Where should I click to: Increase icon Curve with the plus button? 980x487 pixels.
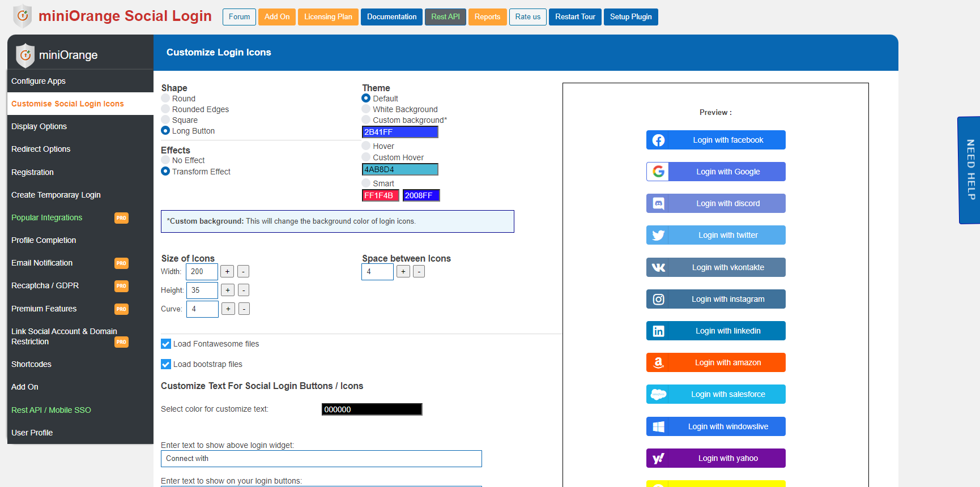(x=228, y=309)
